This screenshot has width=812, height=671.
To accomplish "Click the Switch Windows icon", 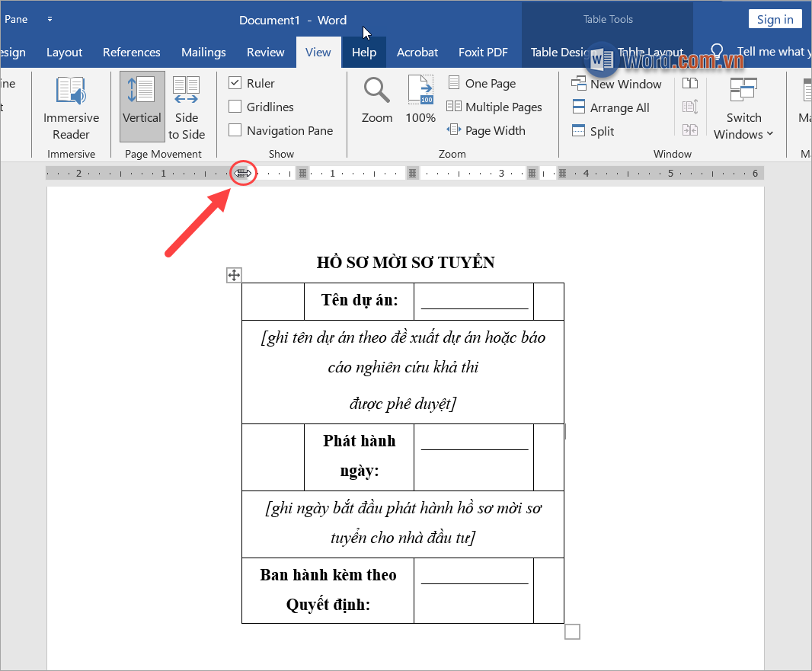I will (743, 91).
